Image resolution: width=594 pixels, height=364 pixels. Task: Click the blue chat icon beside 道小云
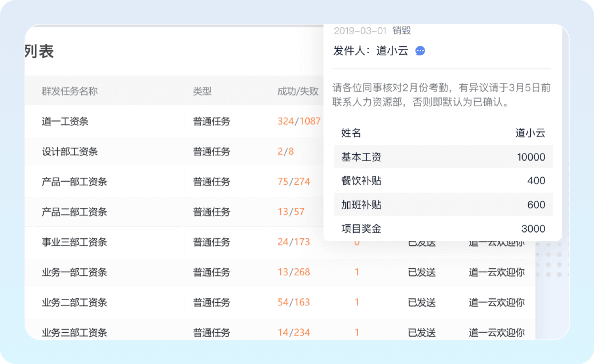[x=420, y=51]
